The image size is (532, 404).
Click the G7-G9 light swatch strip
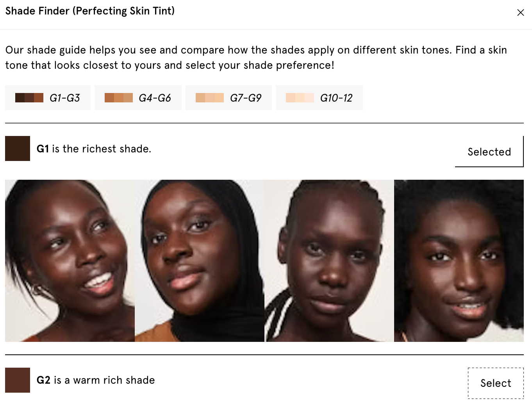pyautogui.click(x=210, y=98)
